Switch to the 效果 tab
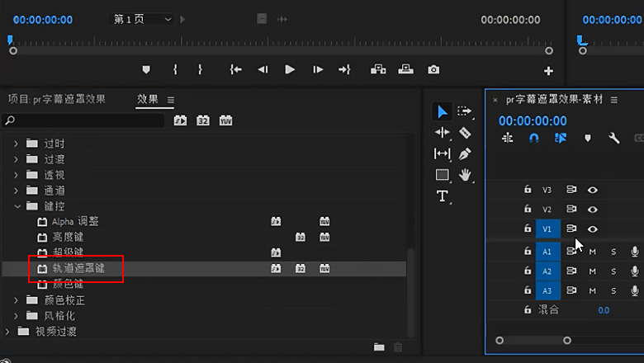 (148, 99)
